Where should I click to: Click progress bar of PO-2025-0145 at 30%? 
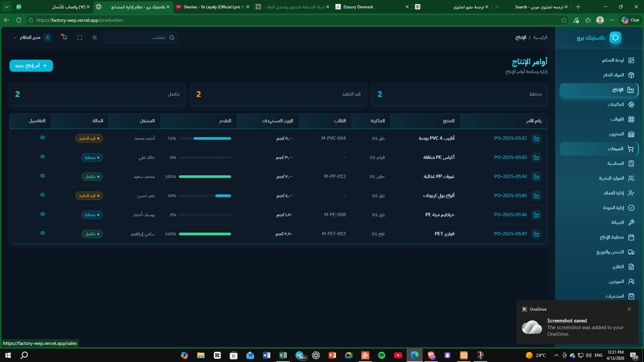pos(205,196)
